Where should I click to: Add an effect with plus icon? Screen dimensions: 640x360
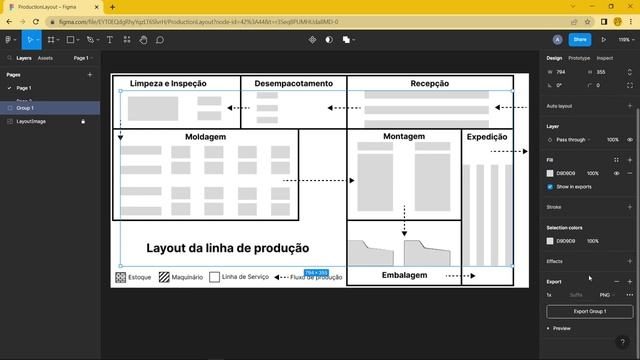(630, 261)
